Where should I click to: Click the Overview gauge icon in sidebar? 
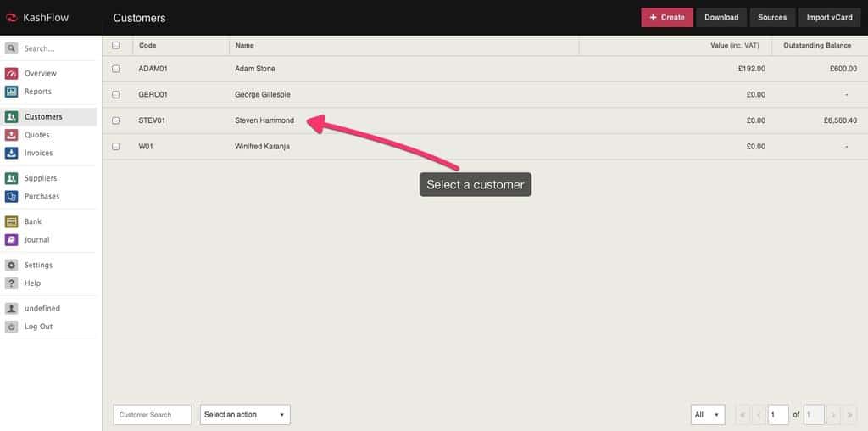12,74
